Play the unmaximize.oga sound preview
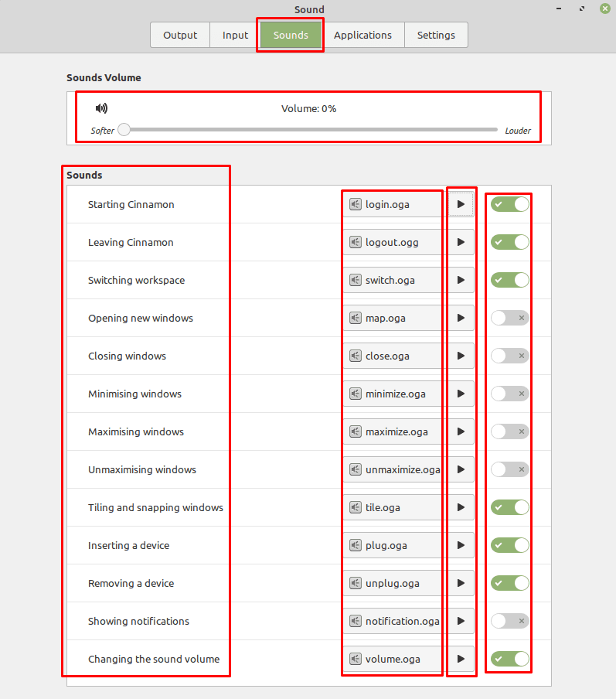 tap(461, 469)
